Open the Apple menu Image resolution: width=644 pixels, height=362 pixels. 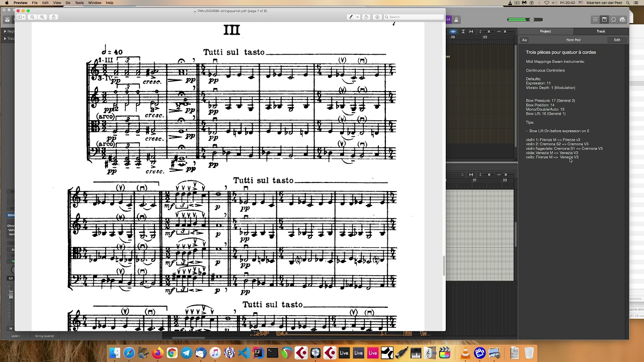(6, 3)
